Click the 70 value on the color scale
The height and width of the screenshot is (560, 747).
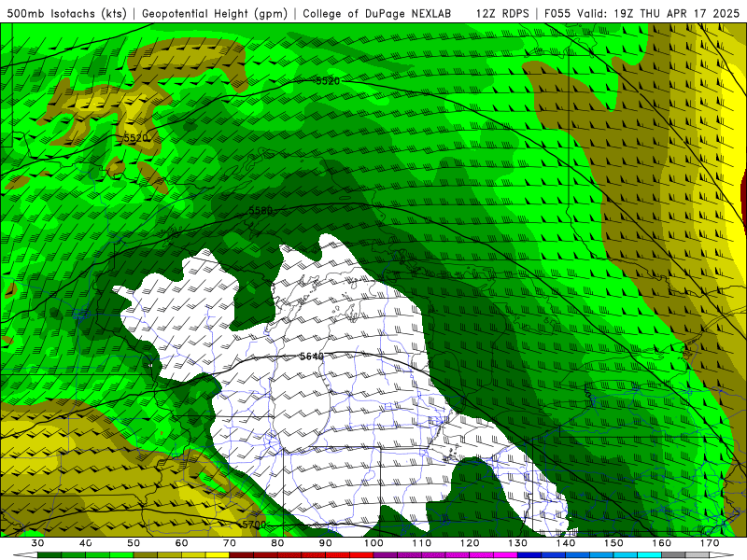(230, 543)
